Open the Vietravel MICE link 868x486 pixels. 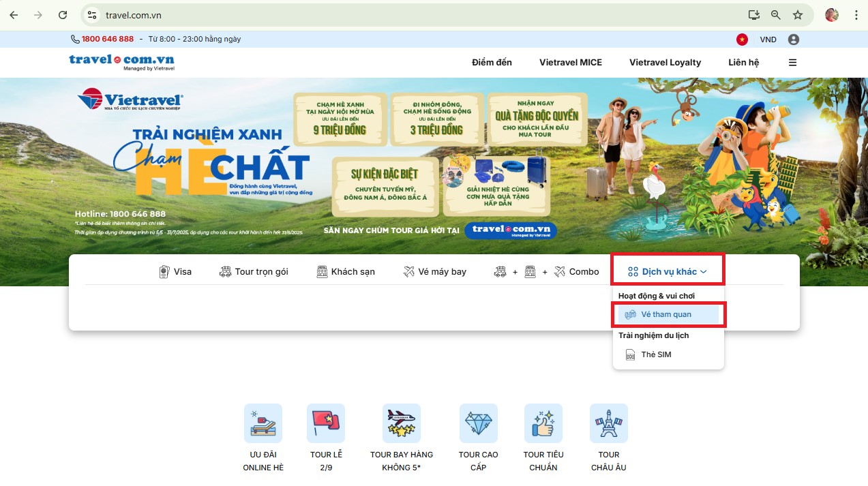(x=571, y=62)
